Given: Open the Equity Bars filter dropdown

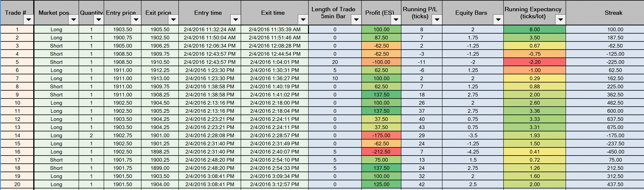Looking at the screenshot, I should 498,19.
